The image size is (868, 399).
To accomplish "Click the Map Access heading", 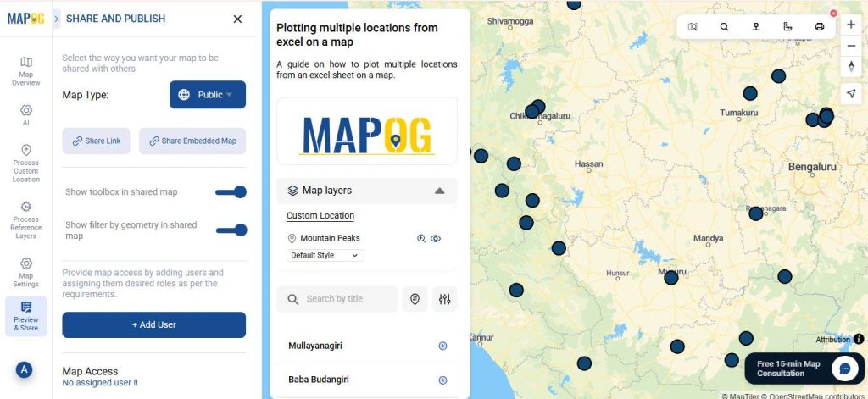I will [90, 371].
